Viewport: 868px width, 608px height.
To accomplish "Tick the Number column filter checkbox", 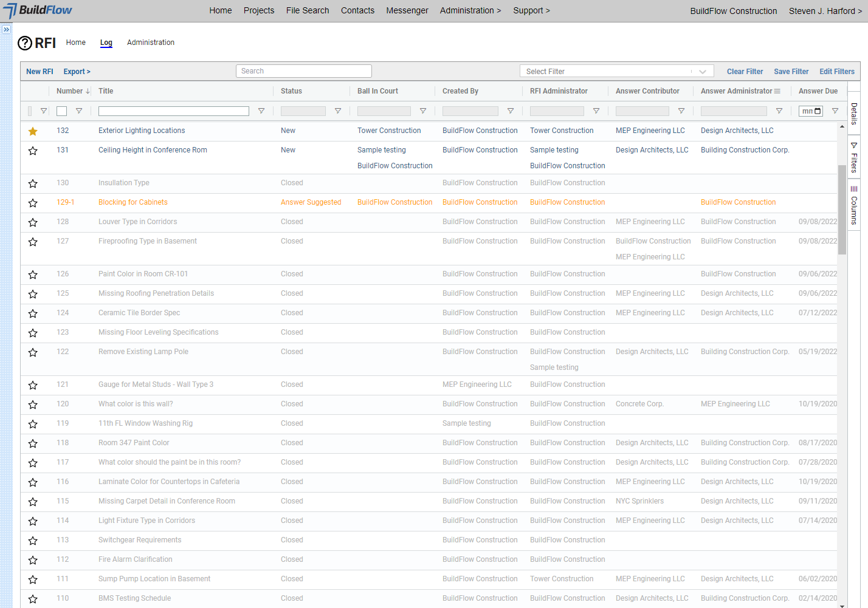I will [61, 111].
